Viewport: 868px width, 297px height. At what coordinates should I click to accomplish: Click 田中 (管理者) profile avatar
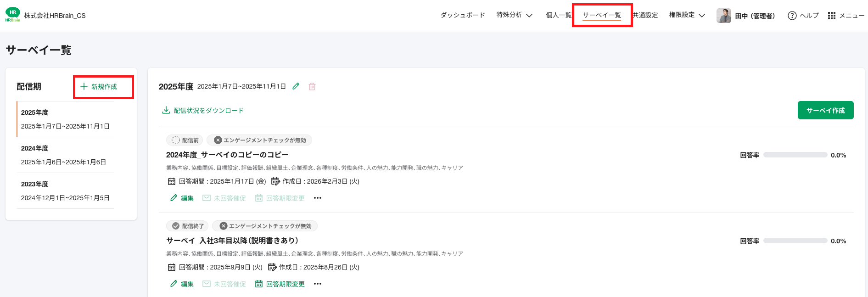[x=724, y=16]
